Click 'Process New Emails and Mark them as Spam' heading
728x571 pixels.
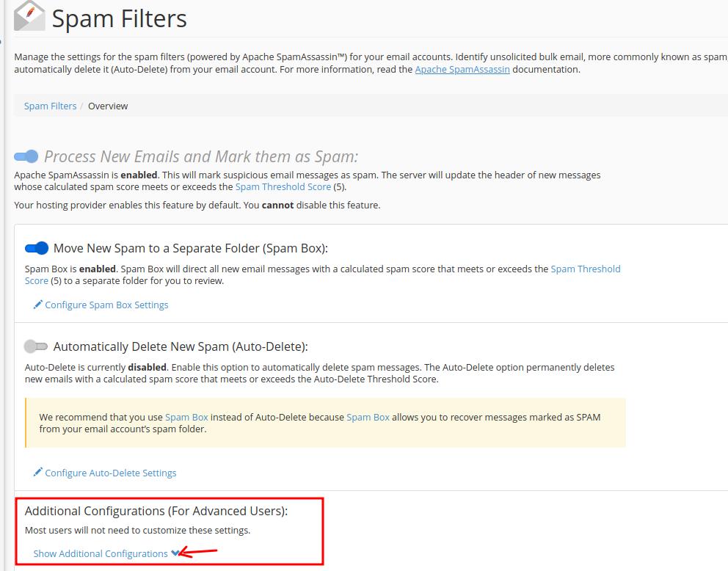point(201,156)
